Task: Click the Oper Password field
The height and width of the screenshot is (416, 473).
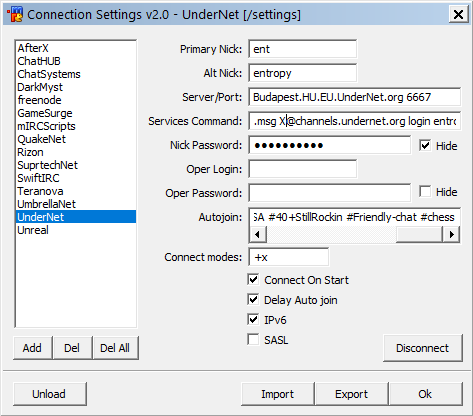Action: pyautogui.click(x=329, y=193)
